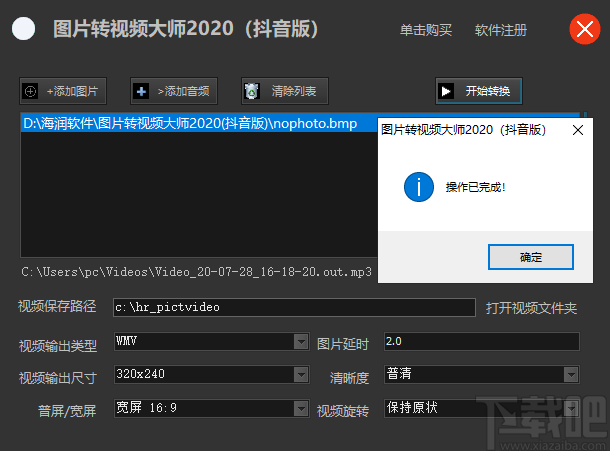This screenshot has height=451, width=610.
Task: Click the 视频旋转 label
Action: [343, 411]
